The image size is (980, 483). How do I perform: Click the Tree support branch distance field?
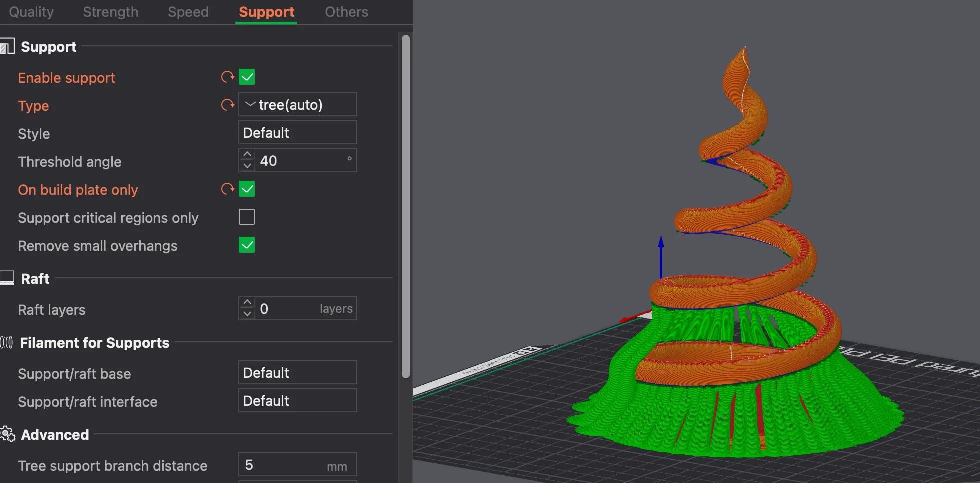pyautogui.click(x=285, y=465)
